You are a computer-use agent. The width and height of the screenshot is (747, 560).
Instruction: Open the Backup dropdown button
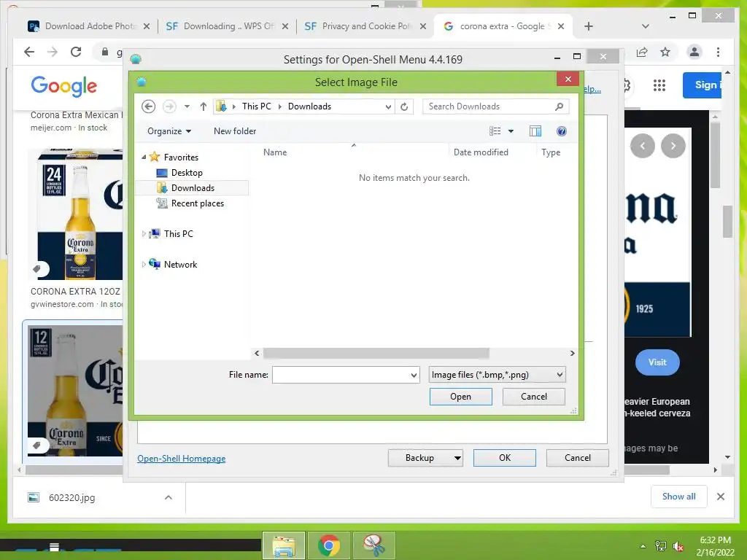(425, 458)
